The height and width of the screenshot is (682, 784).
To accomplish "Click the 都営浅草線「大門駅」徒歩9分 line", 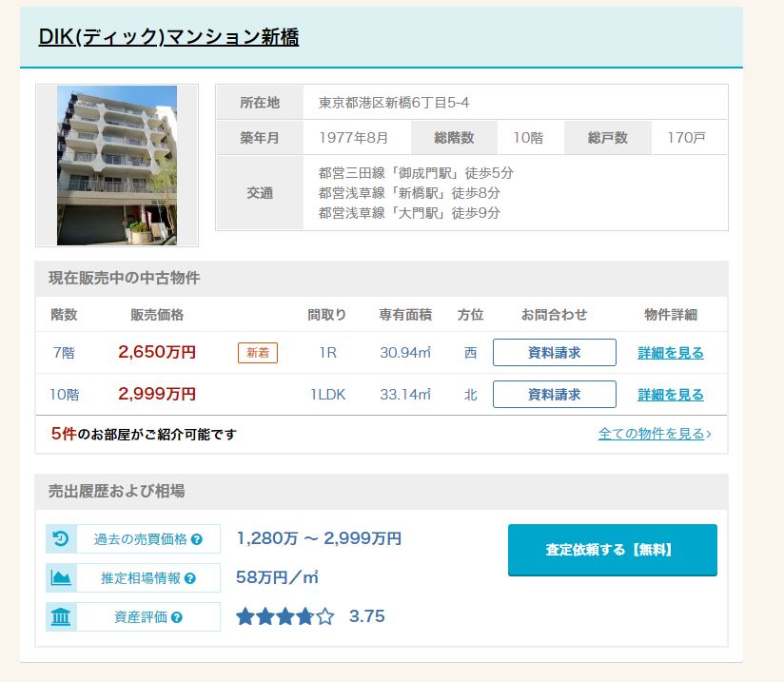I will coord(409,213).
